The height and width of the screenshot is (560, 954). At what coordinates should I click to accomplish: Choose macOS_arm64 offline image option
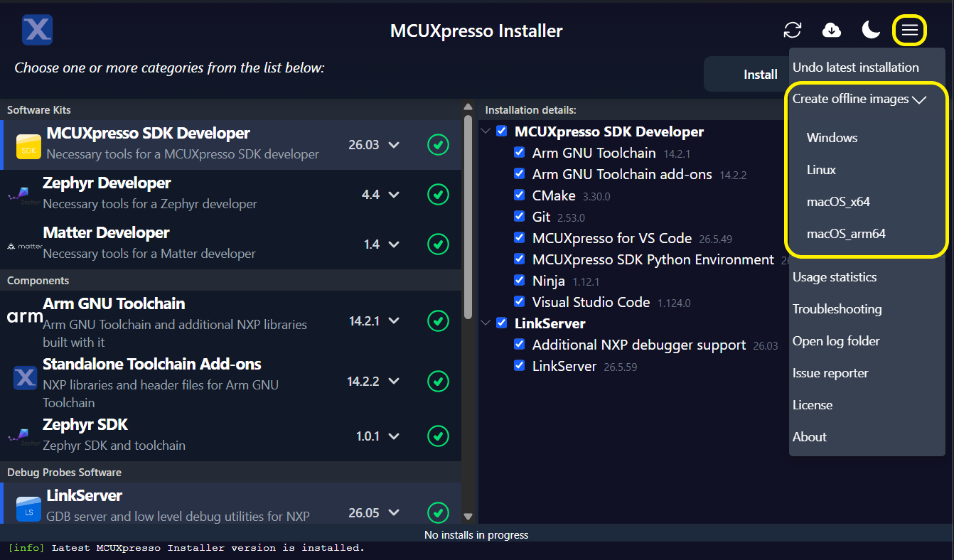click(846, 234)
